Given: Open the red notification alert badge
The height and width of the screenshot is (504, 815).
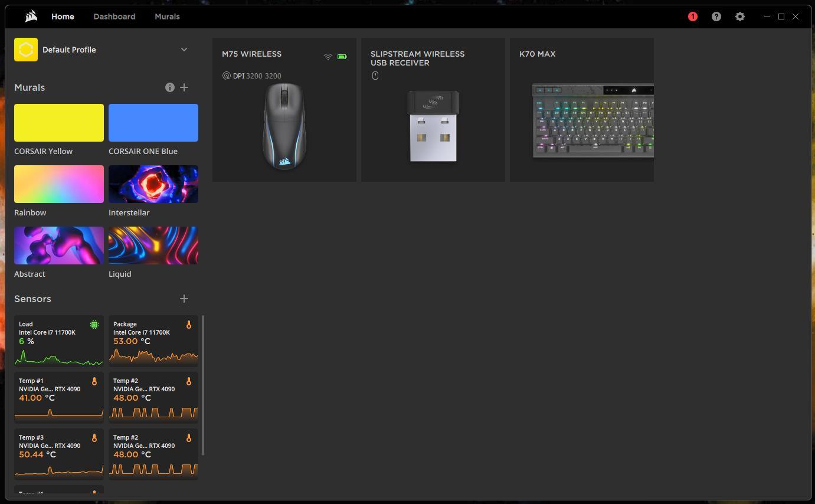Looking at the screenshot, I should [692, 17].
